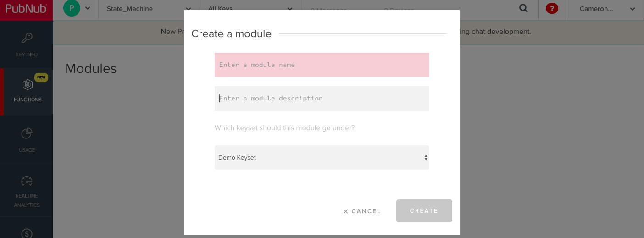Open the Cameron user menu

tap(605, 9)
